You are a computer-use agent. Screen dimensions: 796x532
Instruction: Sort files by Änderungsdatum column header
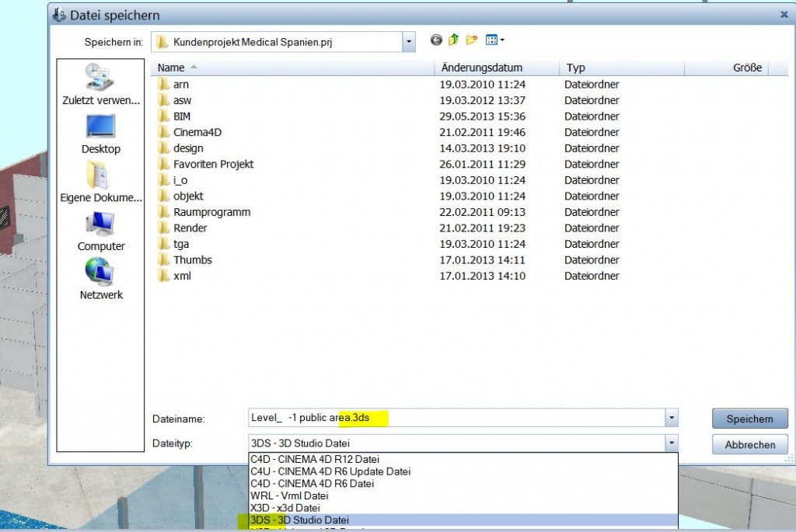[481, 68]
